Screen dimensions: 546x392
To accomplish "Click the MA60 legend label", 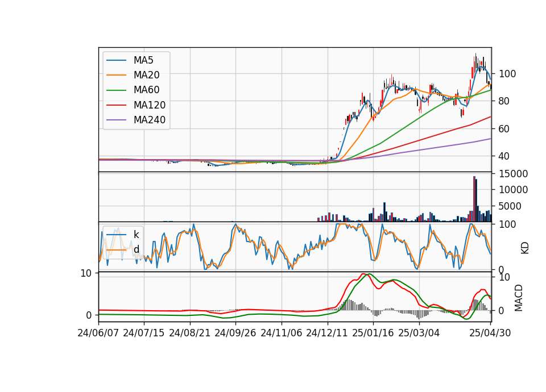I will coord(146,90).
